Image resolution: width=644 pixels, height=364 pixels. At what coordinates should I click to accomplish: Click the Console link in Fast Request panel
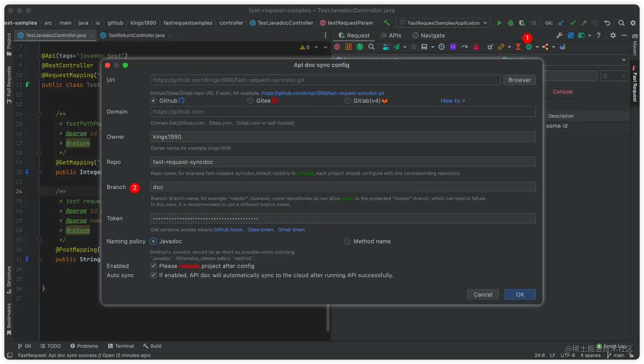(563, 92)
